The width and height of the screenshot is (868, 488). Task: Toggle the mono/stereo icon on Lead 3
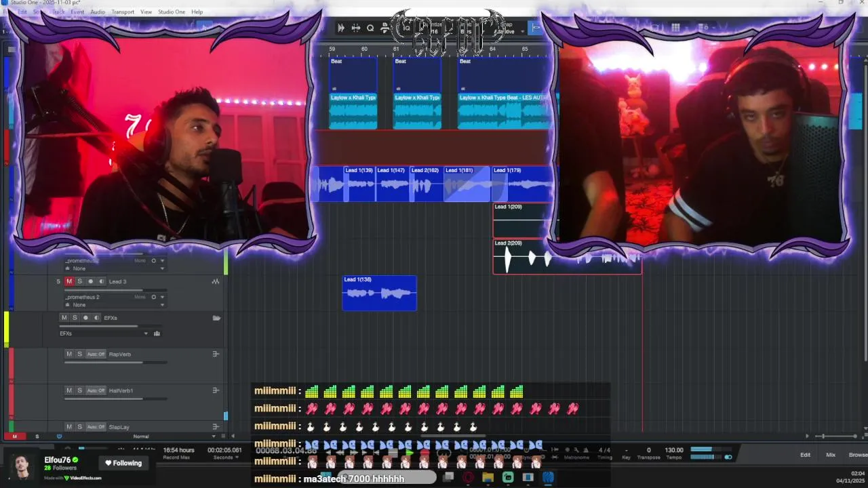pyautogui.click(x=153, y=297)
